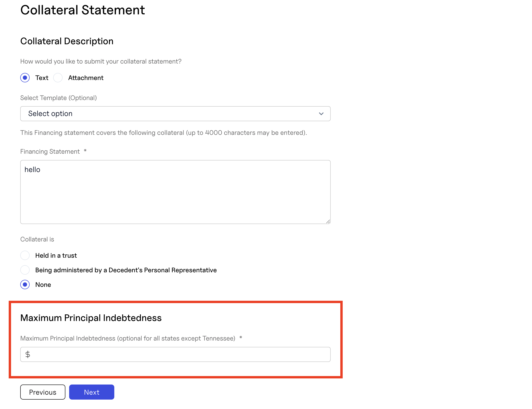The height and width of the screenshot is (409, 532).
Task: Click the Maximum Principal Indebtedness section heading
Action: 91,318
